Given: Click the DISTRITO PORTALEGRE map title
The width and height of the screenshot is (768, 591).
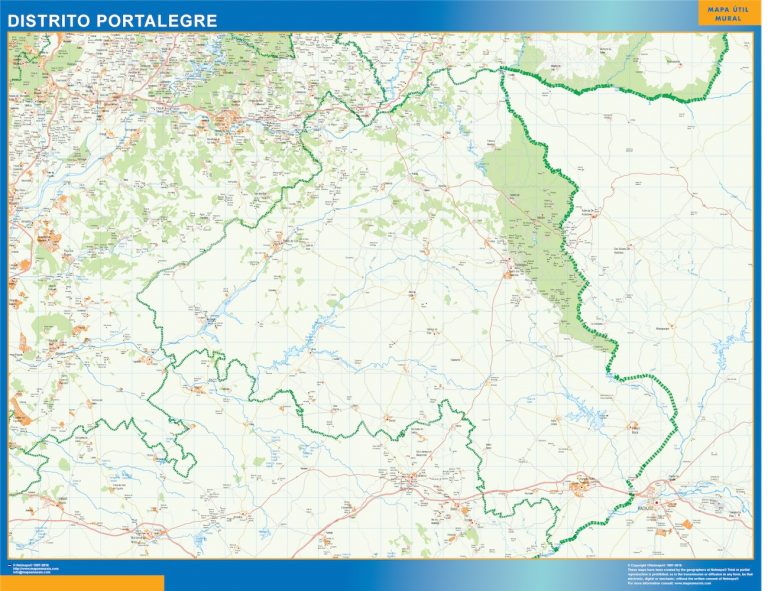Looking at the screenshot, I should [x=112, y=21].
